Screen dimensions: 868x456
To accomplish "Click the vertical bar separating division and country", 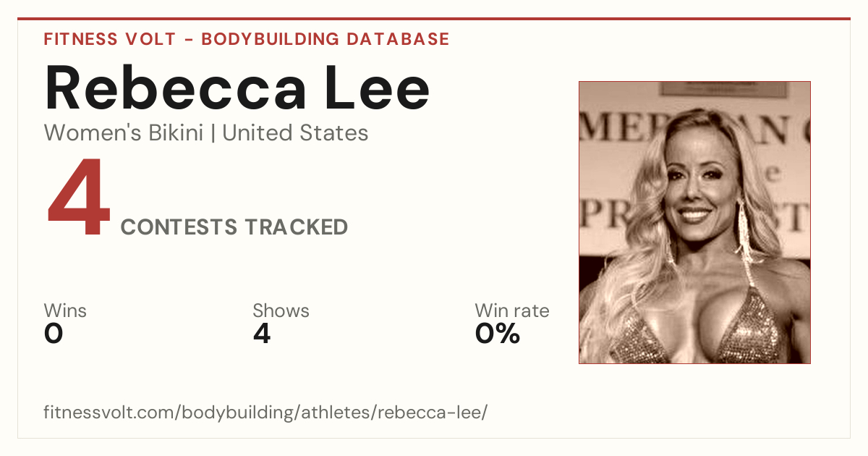I will (x=213, y=133).
